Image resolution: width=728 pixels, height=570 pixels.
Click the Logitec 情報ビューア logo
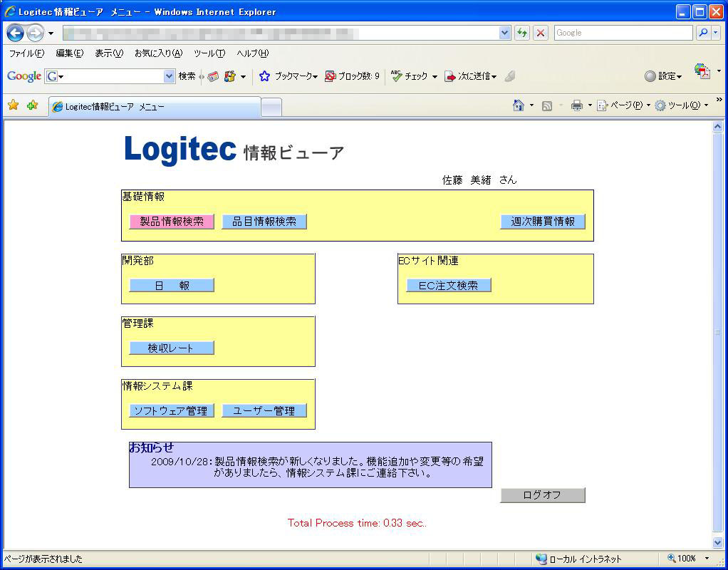[x=234, y=150]
